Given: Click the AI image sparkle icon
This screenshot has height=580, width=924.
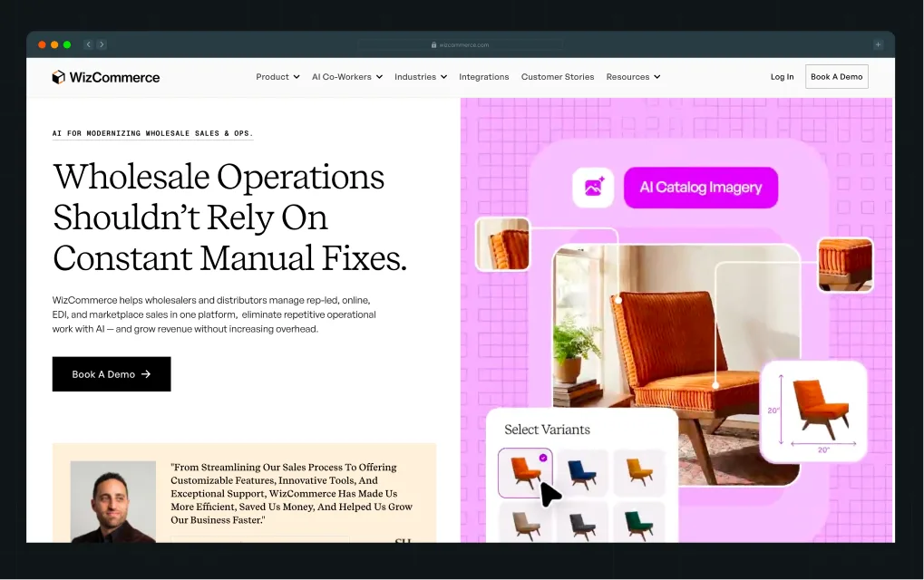Looking at the screenshot, I should coord(593,188).
